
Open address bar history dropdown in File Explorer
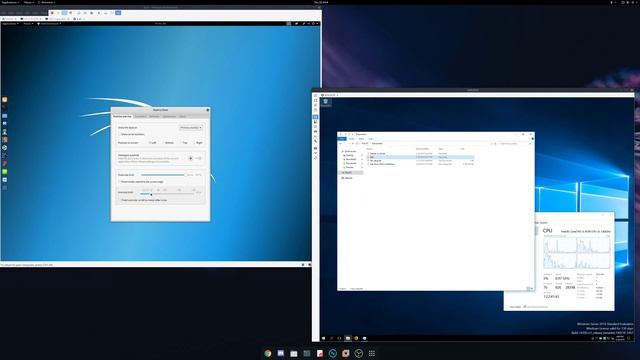click(x=491, y=143)
